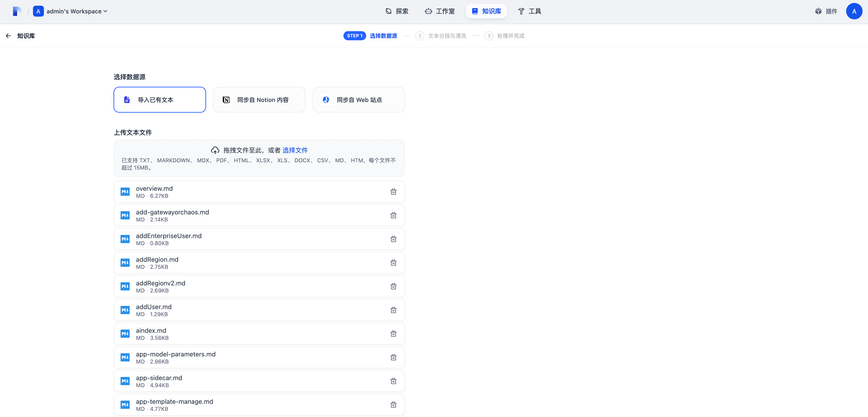Viewport: 868px width, 417px height.
Task: Open the user avatar account menu
Action: (x=854, y=11)
